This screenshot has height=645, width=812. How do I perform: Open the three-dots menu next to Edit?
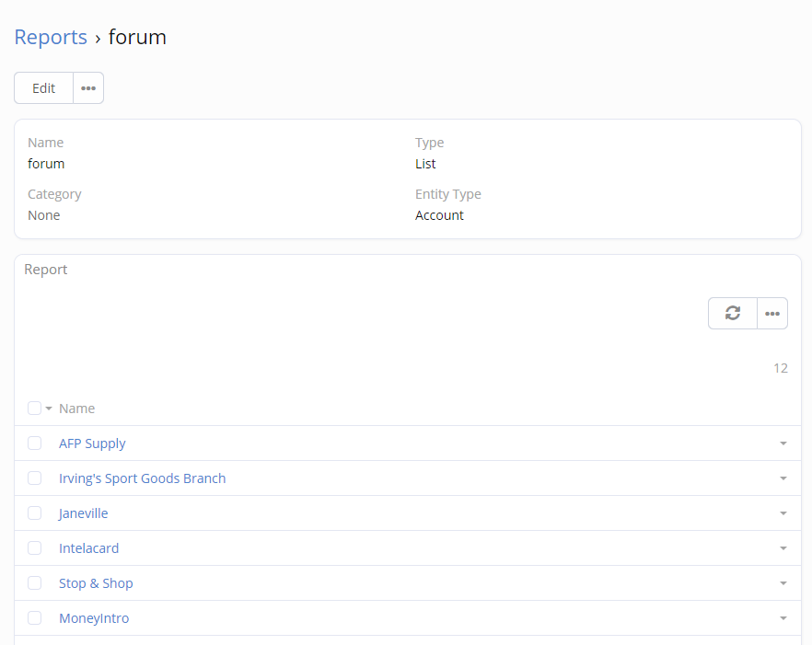click(88, 88)
